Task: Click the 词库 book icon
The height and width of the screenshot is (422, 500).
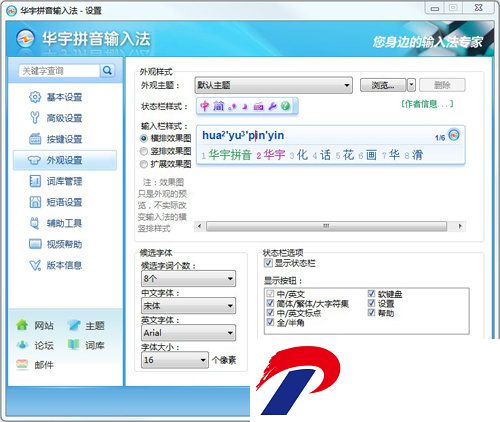Action: click(x=74, y=345)
